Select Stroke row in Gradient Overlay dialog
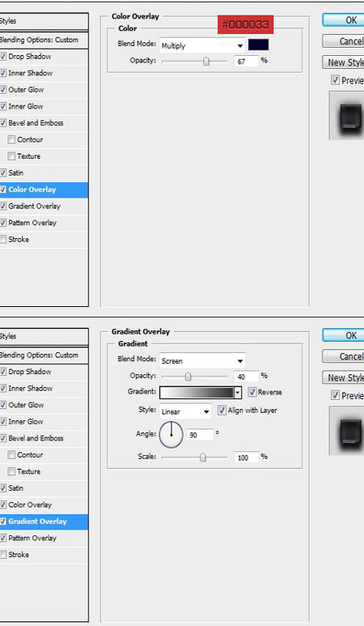This screenshot has height=626, width=364. click(43, 555)
